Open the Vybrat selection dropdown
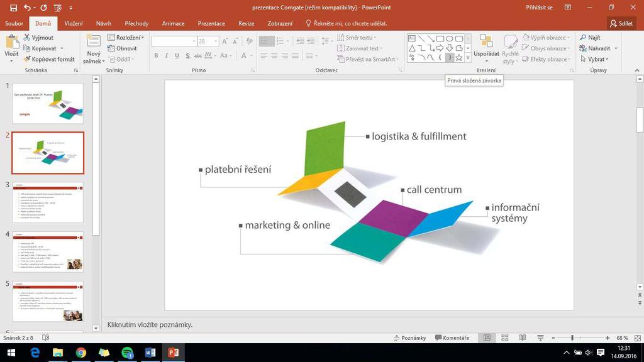 [x=594, y=59]
